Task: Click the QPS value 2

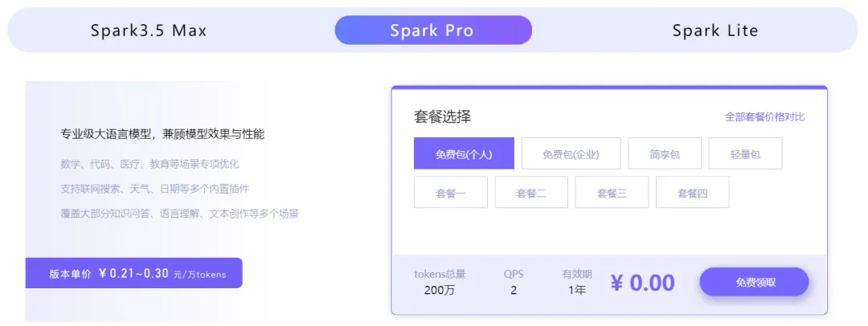Action: 514,290
